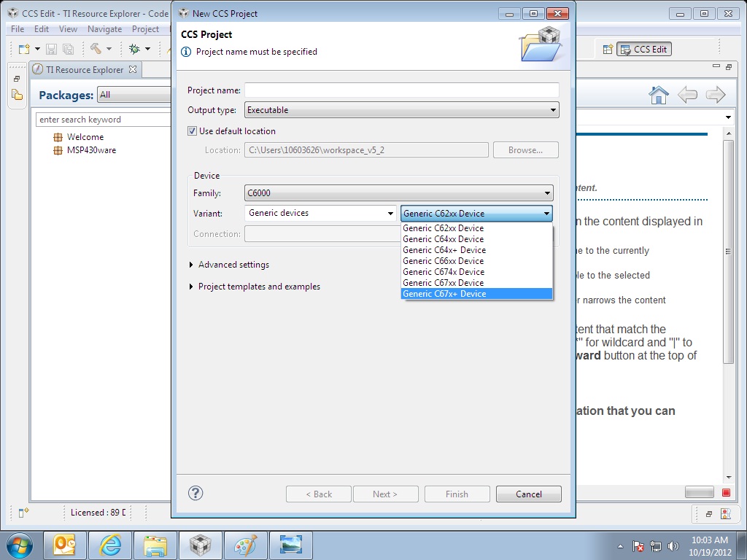Click the bottom-left status bar fast view icon
Viewport: 747px width, 560px height.
24,513
